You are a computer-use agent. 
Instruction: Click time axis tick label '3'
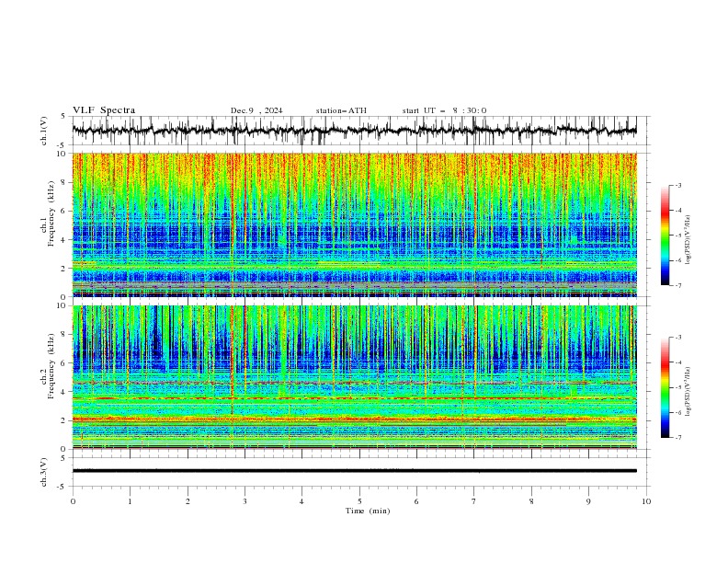tap(245, 501)
